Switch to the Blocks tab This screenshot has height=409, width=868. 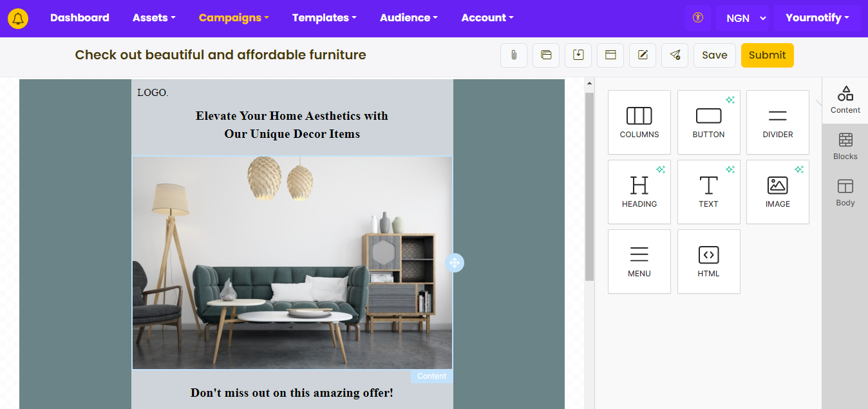(x=845, y=146)
